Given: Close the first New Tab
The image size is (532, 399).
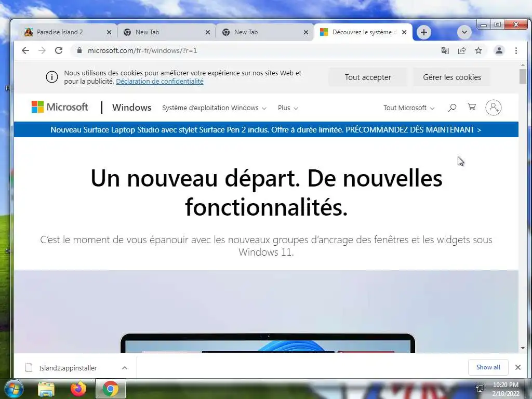Looking at the screenshot, I should coord(208,32).
